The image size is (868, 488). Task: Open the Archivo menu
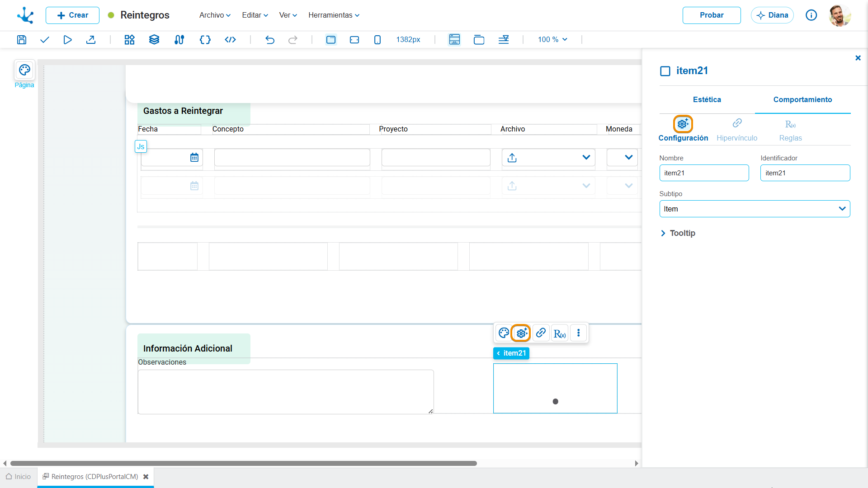(215, 15)
